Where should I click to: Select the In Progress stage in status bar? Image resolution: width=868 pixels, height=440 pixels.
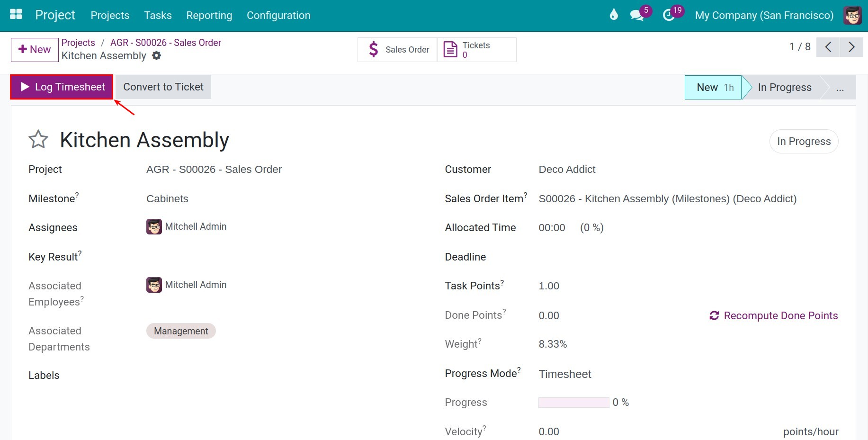785,88
